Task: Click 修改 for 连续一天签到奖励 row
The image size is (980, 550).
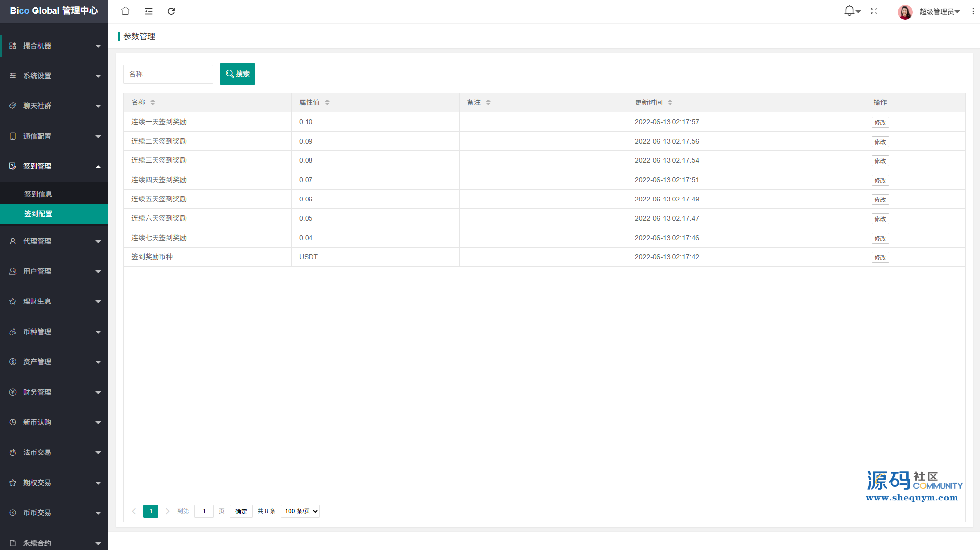Action: pos(880,122)
